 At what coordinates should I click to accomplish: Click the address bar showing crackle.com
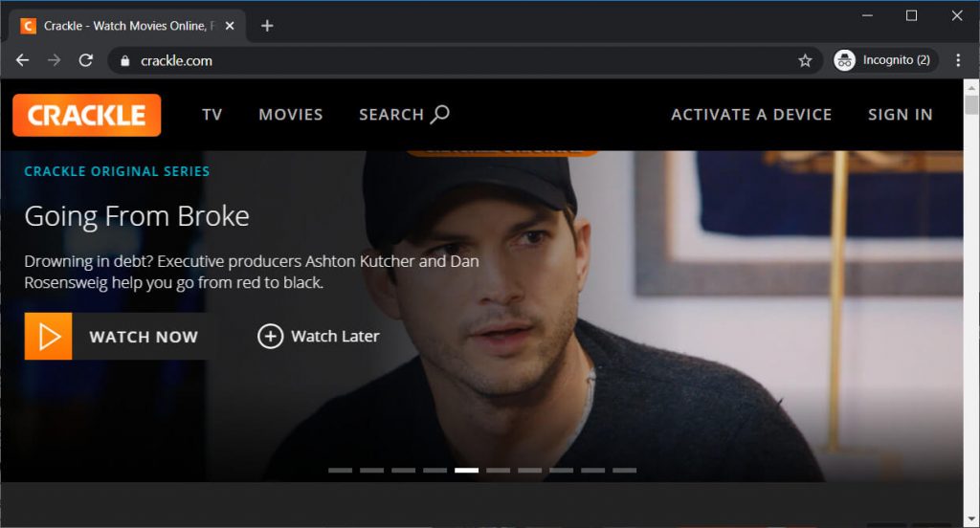point(465,60)
